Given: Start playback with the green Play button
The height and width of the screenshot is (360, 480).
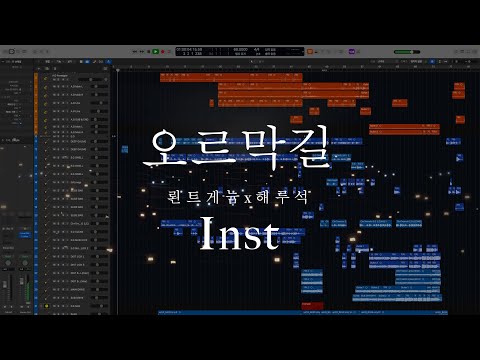Looking at the screenshot, I should [x=155, y=52].
